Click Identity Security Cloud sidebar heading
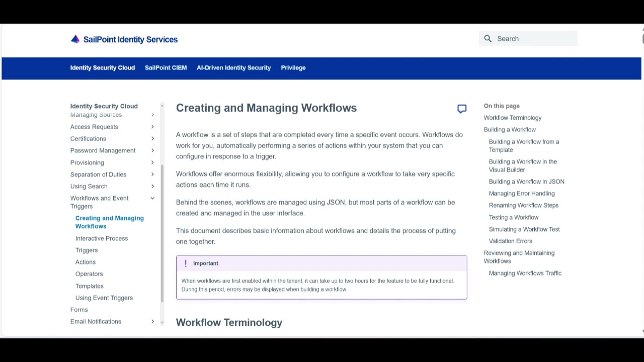The width and height of the screenshot is (644, 362). (x=104, y=106)
